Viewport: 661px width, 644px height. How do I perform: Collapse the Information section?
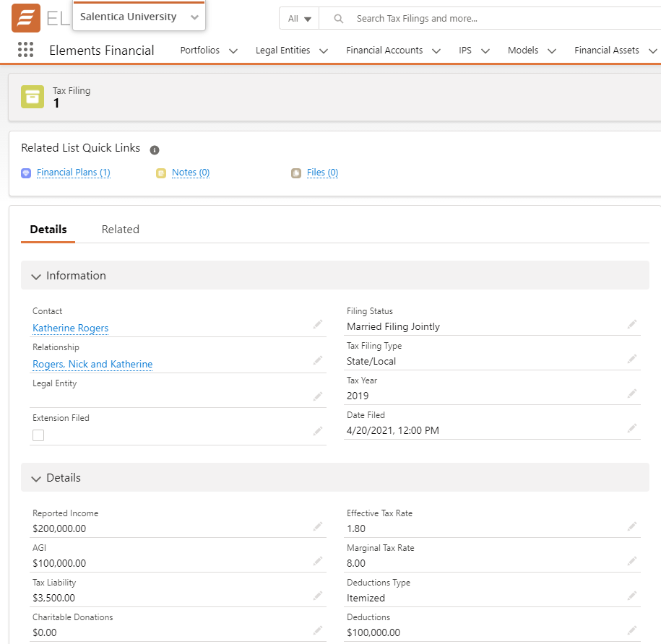coord(37,276)
